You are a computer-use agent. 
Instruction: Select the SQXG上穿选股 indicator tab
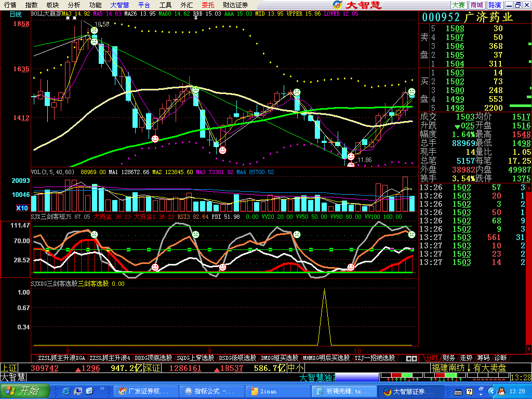click(x=195, y=358)
